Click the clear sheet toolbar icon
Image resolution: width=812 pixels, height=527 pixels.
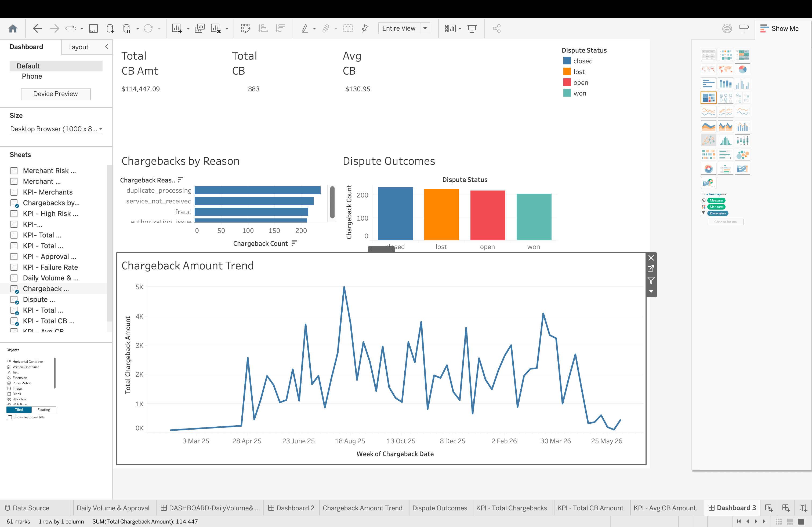point(216,28)
